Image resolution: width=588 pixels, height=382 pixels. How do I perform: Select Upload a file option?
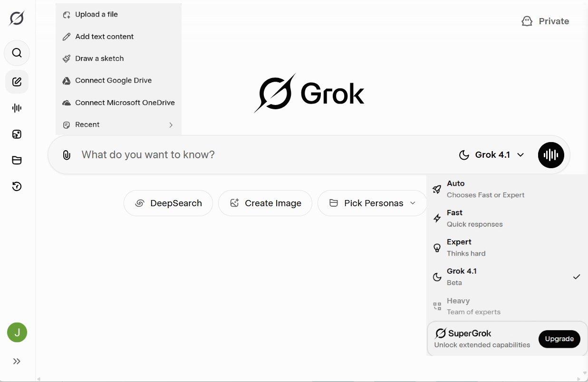click(x=118, y=15)
